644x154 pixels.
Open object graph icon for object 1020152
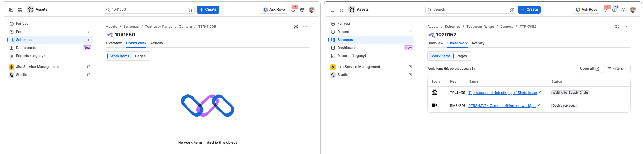click(617, 27)
